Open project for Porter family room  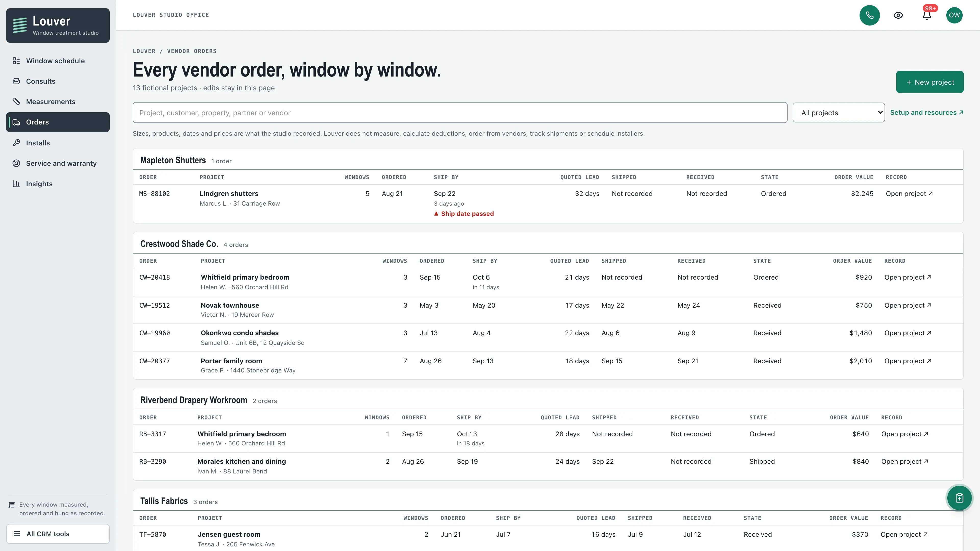coord(907,361)
